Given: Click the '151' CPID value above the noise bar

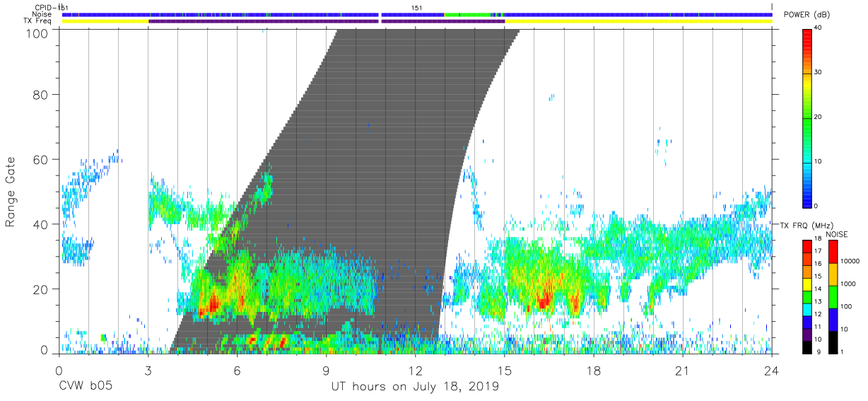Looking at the screenshot, I should tap(418, 8).
